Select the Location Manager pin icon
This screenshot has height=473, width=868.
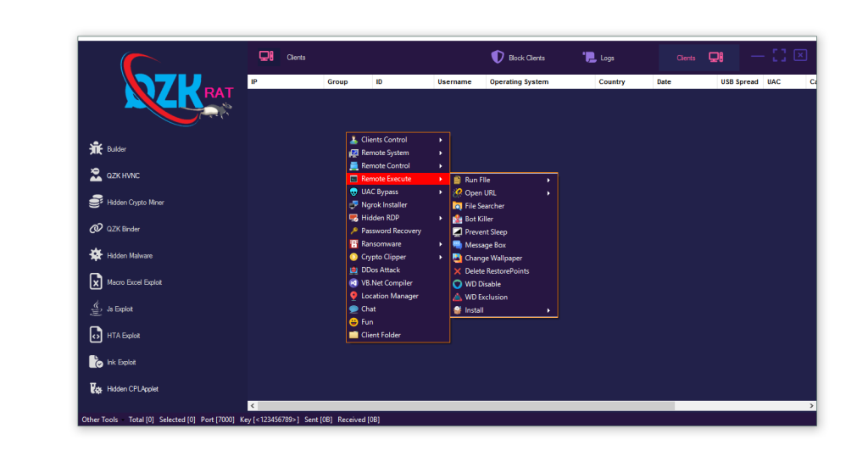pos(353,296)
